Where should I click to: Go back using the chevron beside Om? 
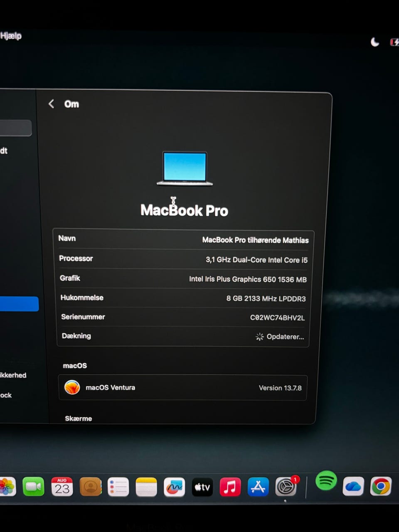(51, 104)
